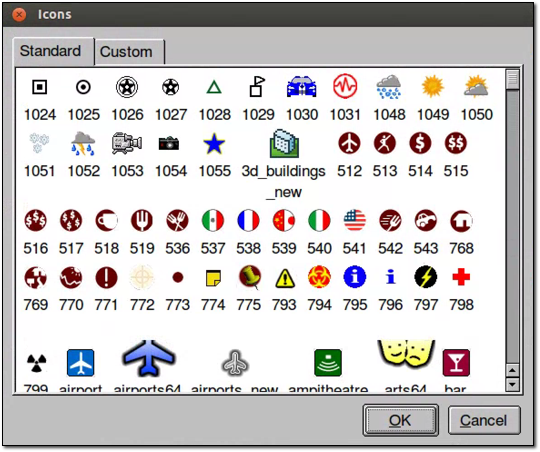Pick the house icon 768

[461, 220]
